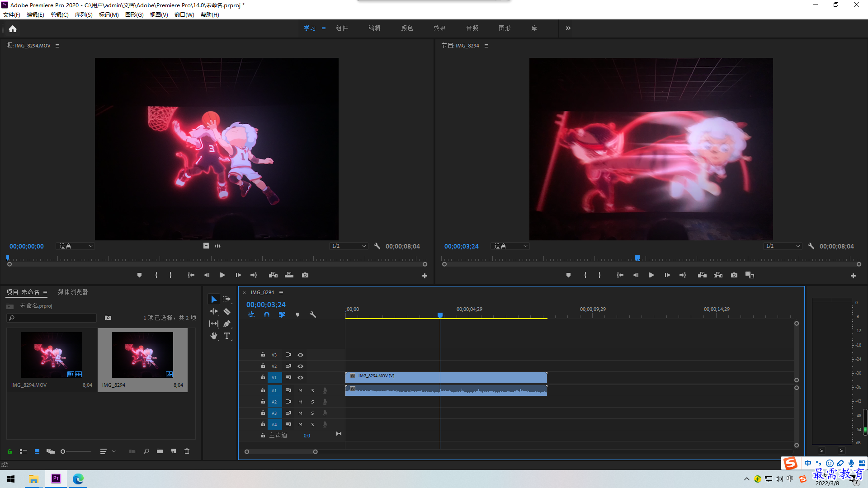This screenshot has width=868, height=488.
Task: Select the Hand tool
Action: click(213, 336)
